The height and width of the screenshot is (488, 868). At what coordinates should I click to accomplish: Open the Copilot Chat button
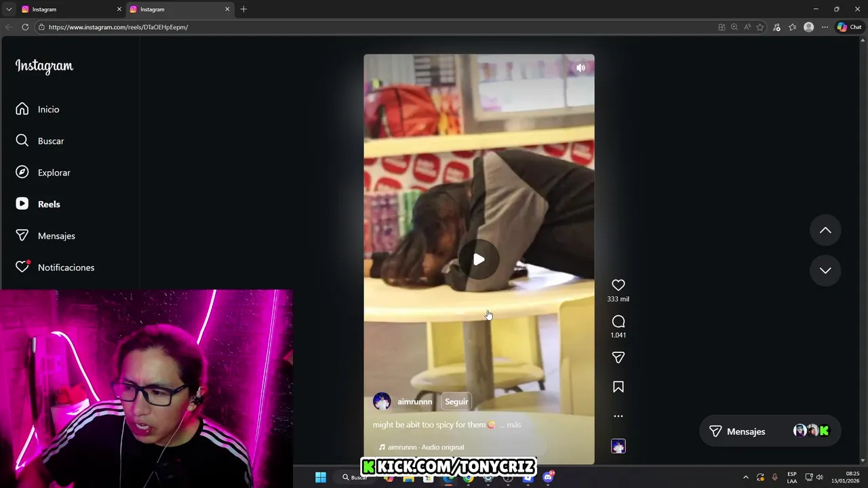point(849,27)
